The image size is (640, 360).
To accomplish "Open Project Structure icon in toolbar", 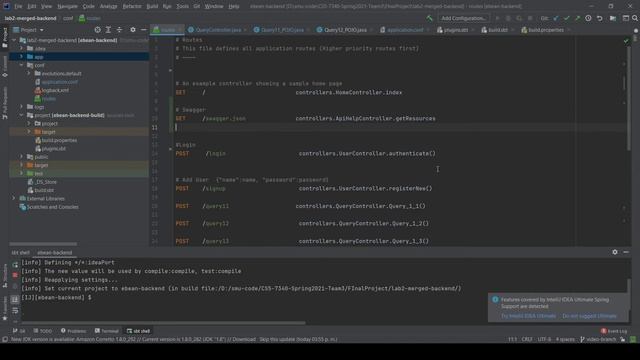I will (613, 18).
